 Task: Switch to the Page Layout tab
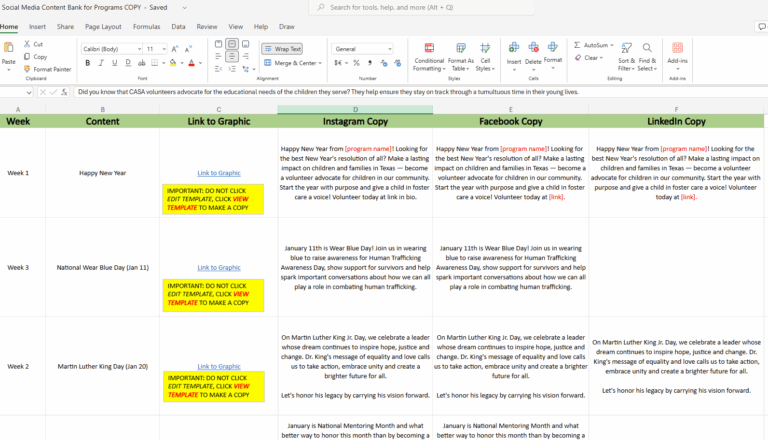tap(103, 27)
